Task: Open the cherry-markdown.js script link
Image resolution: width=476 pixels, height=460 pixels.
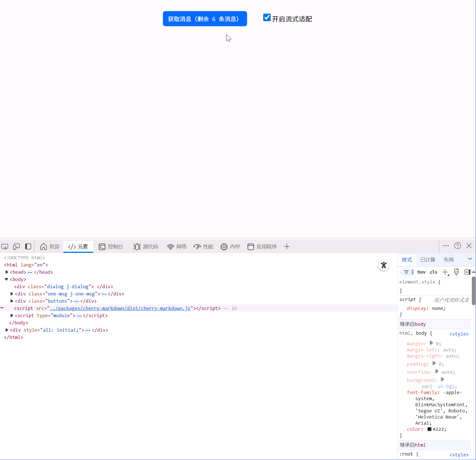Action: pyautogui.click(x=120, y=308)
